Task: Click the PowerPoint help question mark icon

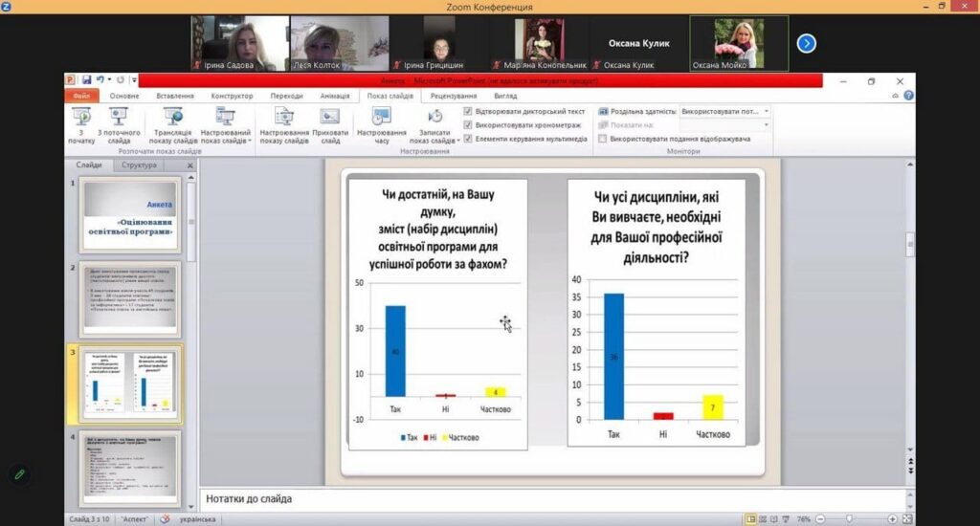Action: (908, 96)
